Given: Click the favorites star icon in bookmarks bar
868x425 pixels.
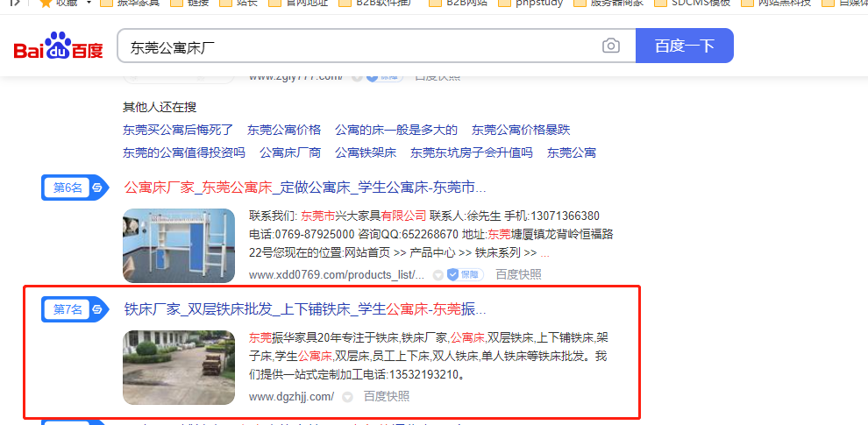Looking at the screenshot, I should click(45, 3).
